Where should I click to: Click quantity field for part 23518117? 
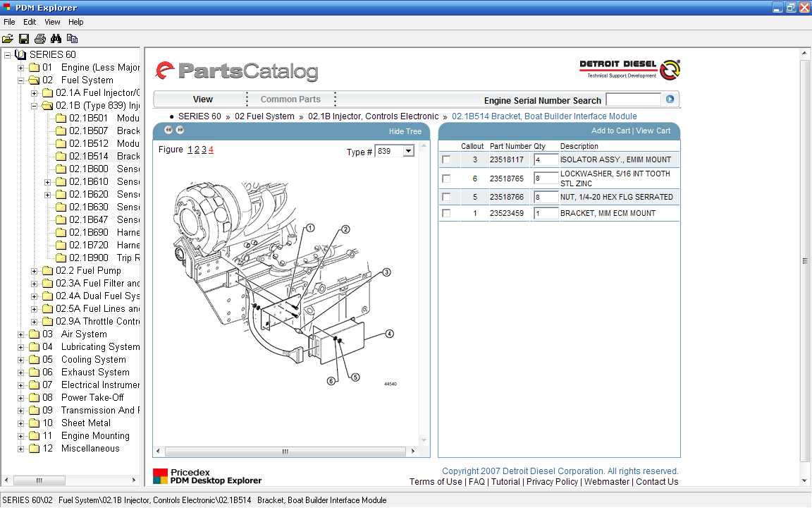point(546,159)
